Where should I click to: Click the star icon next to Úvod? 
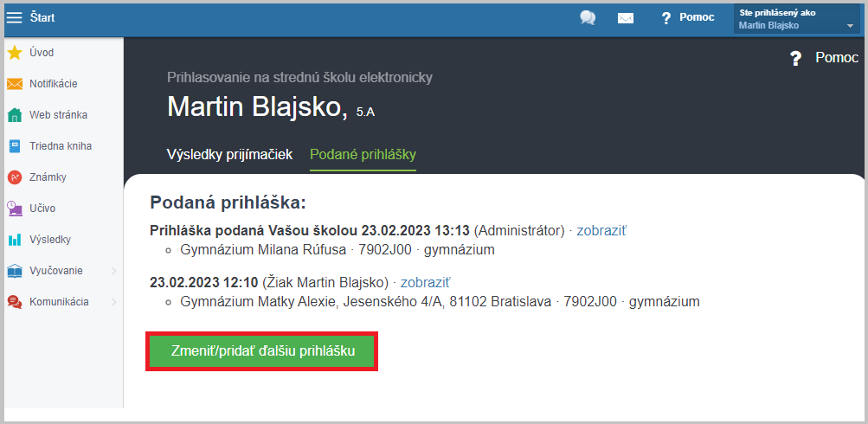(15, 53)
